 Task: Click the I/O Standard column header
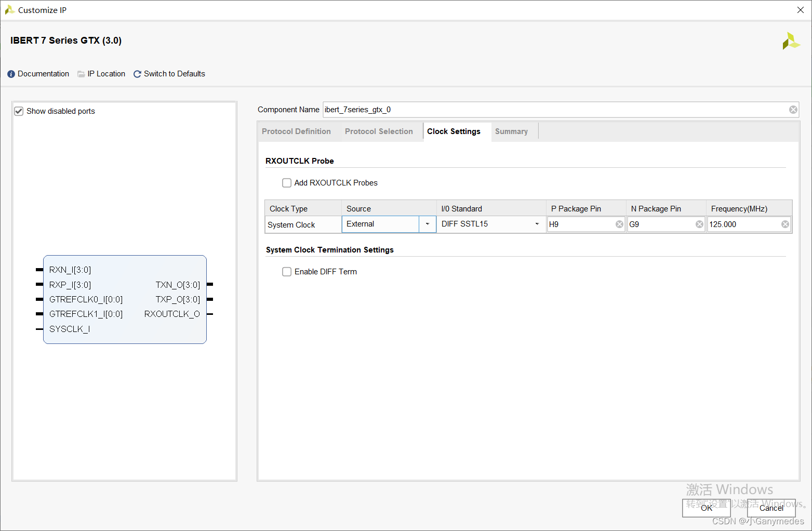[491, 208]
